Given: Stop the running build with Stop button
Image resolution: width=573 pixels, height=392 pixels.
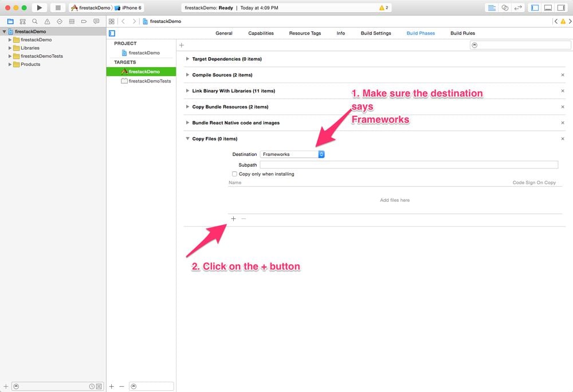Looking at the screenshot, I should [58, 7].
